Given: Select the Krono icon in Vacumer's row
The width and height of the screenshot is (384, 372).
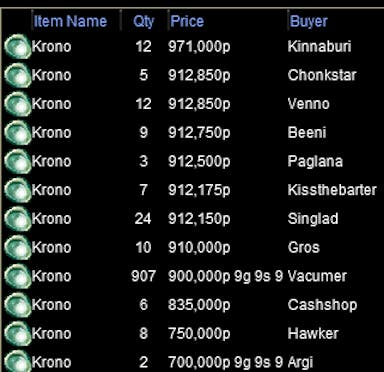Looking at the screenshot, I should pyautogui.click(x=18, y=276).
